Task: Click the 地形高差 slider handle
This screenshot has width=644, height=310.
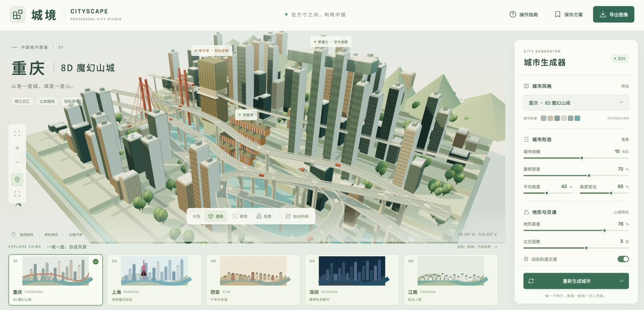Action: tap(604, 230)
